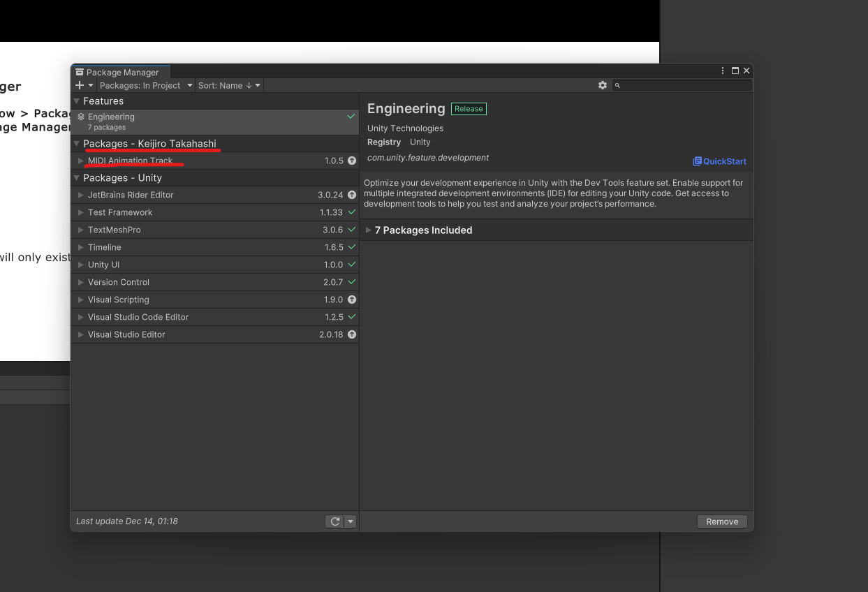Collapse Packages - Keijiro Takahashi section
Viewport: 868px width, 592px height.
[x=77, y=144]
